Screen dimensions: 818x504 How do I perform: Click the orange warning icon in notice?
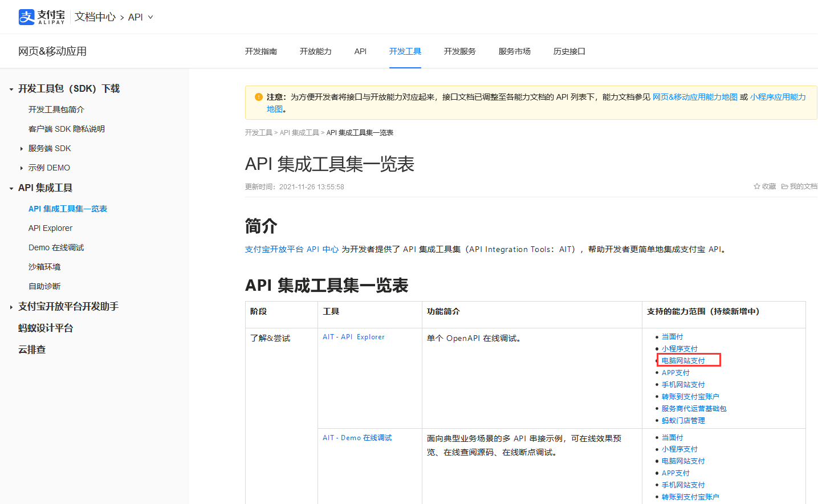point(258,97)
